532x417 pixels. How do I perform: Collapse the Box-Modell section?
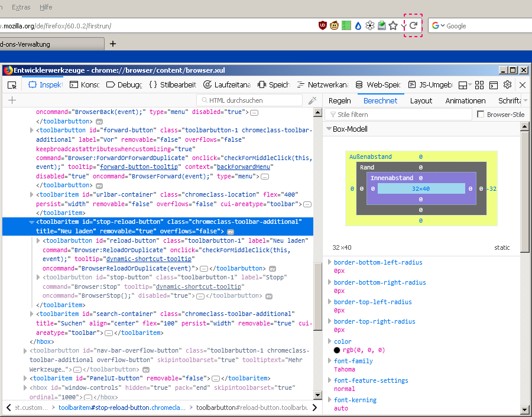pyautogui.click(x=329, y=129)
